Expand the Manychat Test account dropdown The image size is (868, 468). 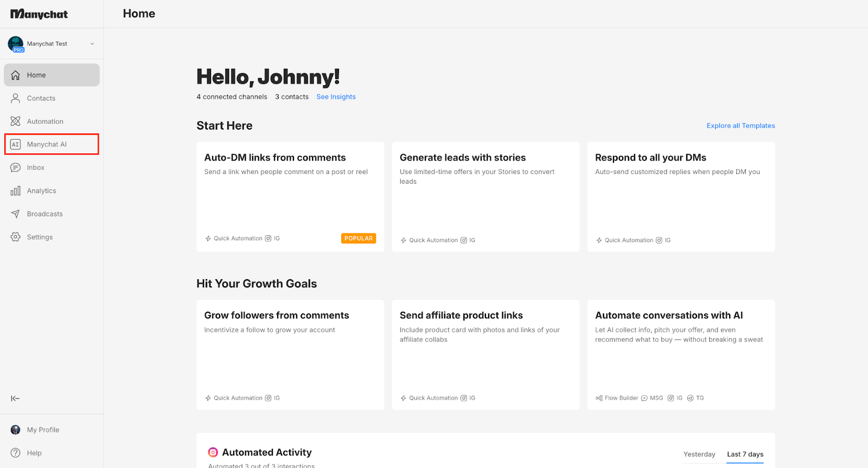pos(92,44)
